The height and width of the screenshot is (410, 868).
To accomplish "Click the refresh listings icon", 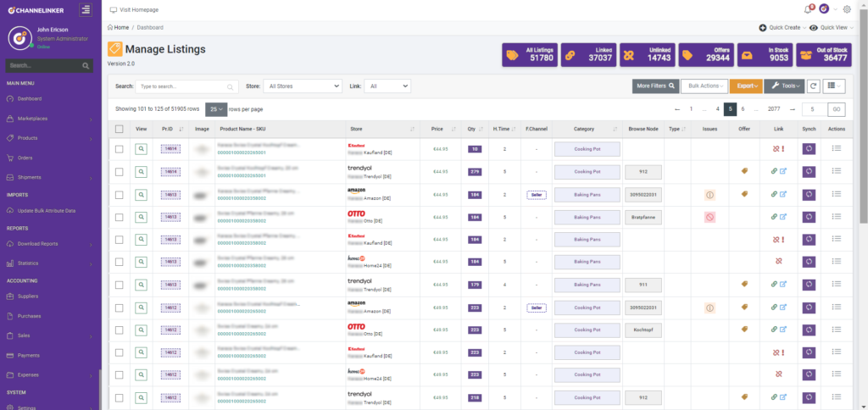I will 813,86.
